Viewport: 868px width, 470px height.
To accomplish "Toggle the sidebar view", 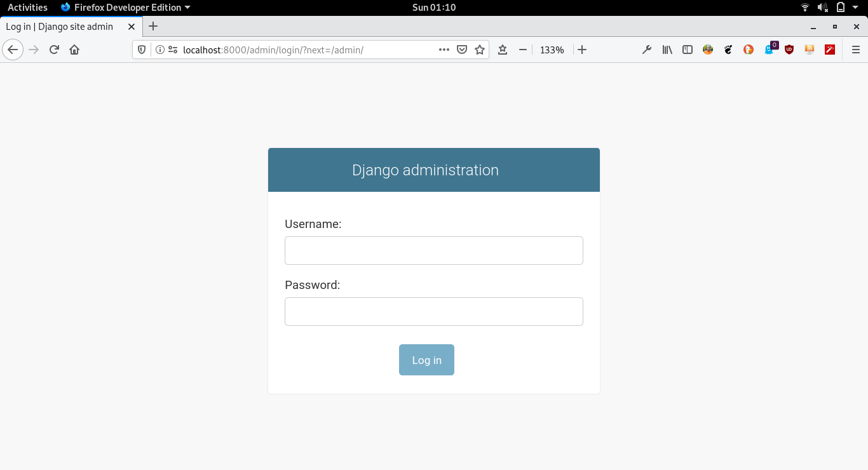I will [688, 50].
